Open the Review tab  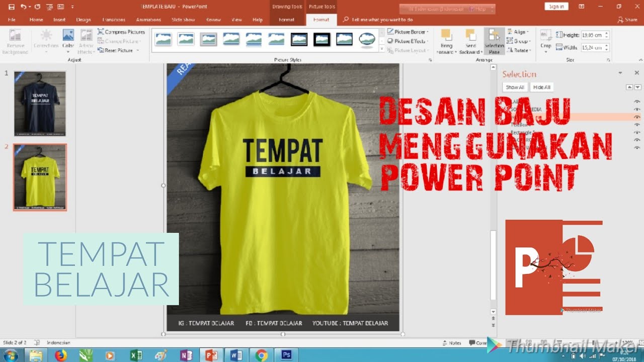pyautogui.click(x=213, y=20)
